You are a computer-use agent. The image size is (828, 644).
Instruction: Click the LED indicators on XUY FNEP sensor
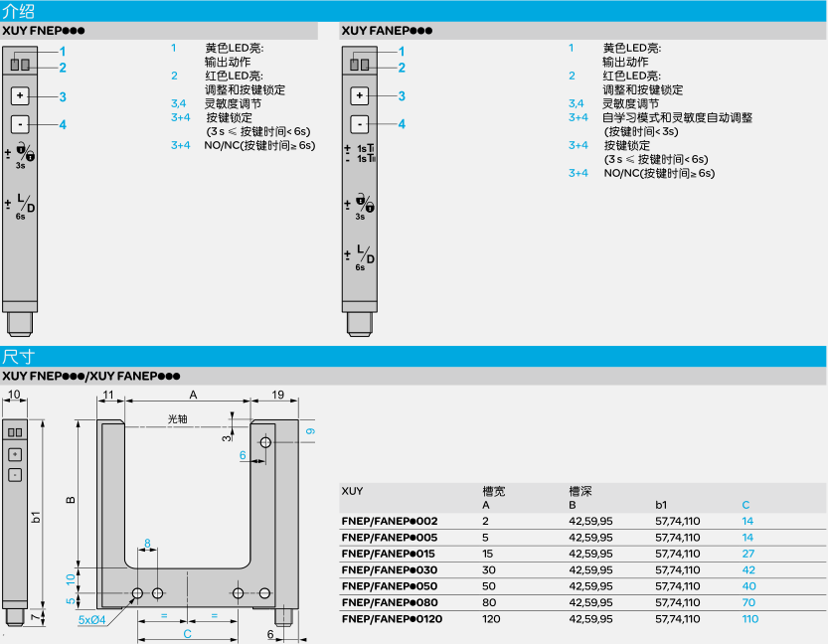point(20,66)
